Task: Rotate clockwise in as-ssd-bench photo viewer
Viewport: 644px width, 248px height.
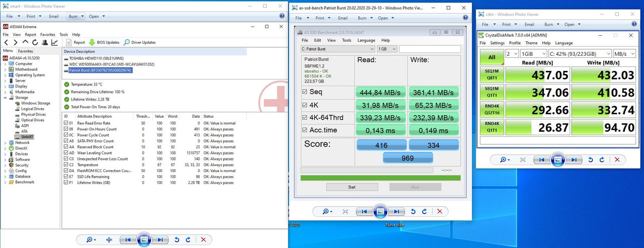Action: pos(425,212)
